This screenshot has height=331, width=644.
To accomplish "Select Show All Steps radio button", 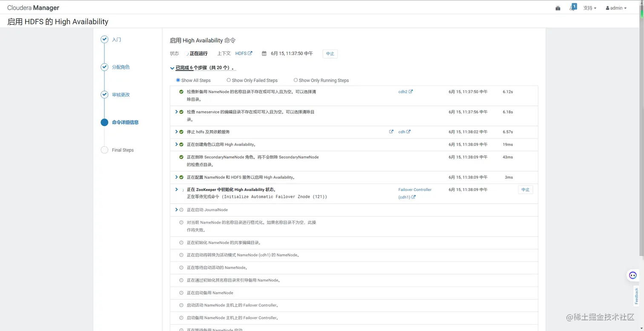I will pos(178,80).
